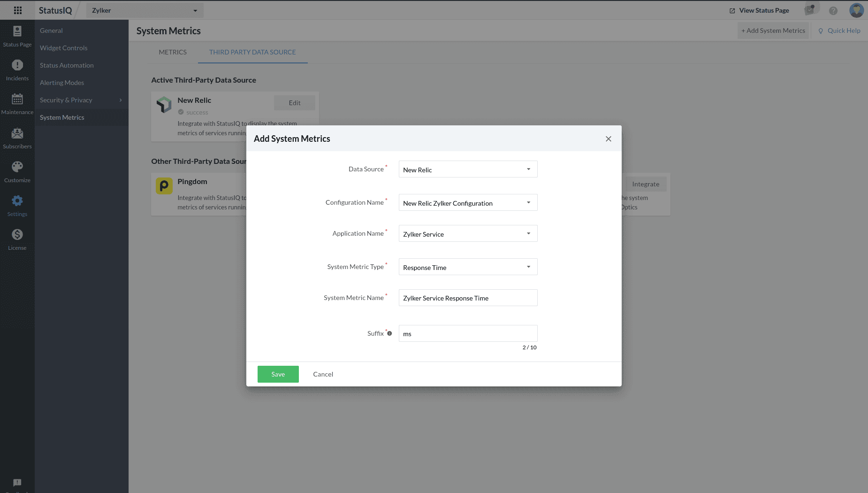Open the help question mark icon
Image resolution: width=868 pixels, height=493 pixels.
[x=833, y=10]
